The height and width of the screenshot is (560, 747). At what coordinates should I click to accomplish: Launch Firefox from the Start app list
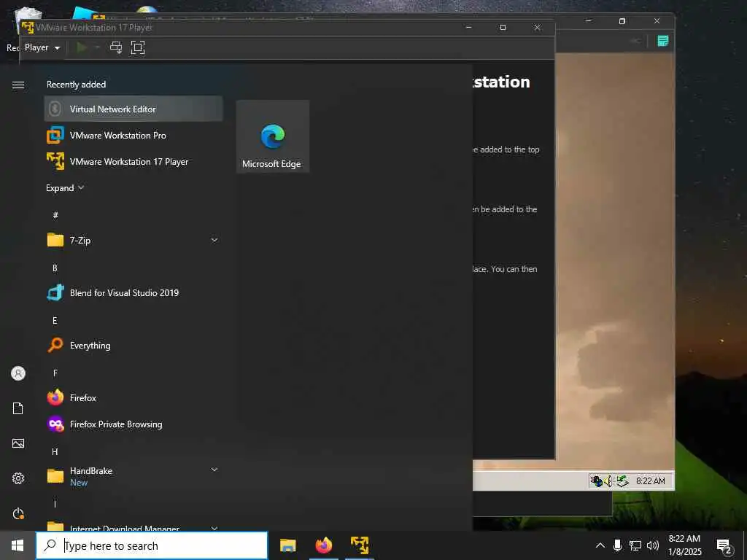click(x=133, y=397)
